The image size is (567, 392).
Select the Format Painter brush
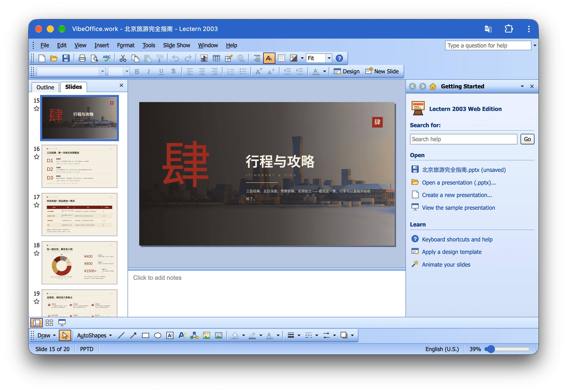[x=160, y=58]
